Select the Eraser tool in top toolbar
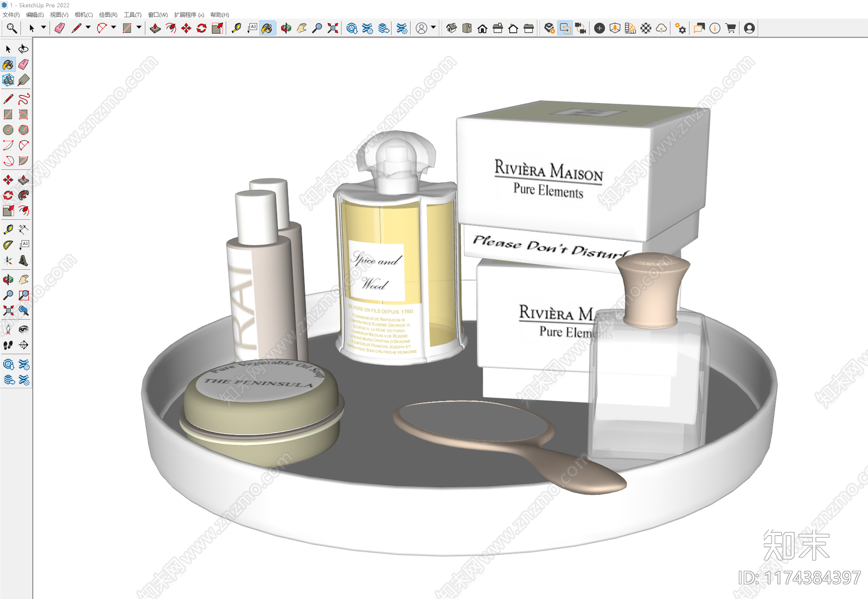Image resolution: width=868 pixels, height=599 pixels. [60, 28]
